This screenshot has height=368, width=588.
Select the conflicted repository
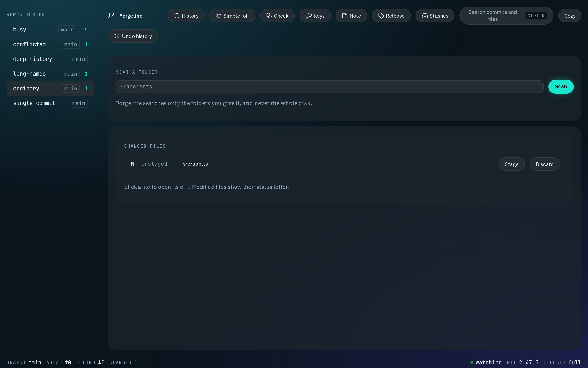pyautogui.click(x=50, y=44)
